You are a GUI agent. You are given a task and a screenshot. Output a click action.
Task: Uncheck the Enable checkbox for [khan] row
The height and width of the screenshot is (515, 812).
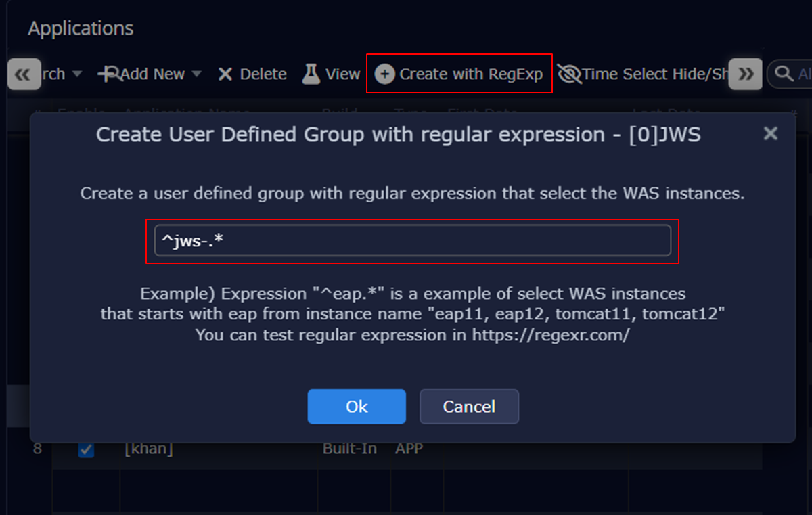tap(86, 449)
